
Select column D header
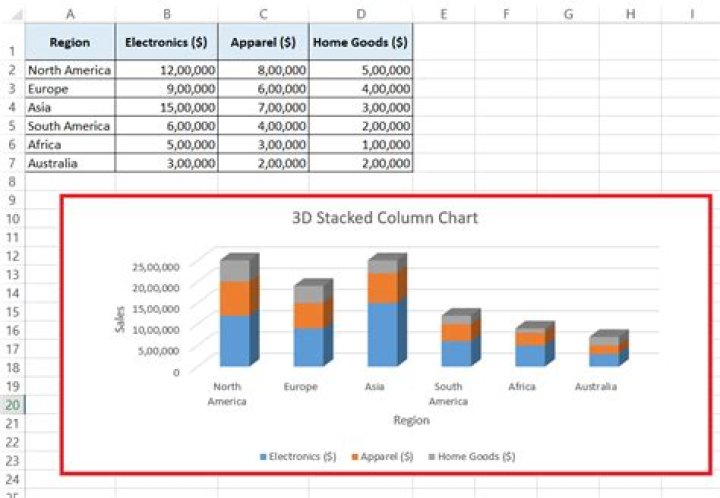point(361,14)
